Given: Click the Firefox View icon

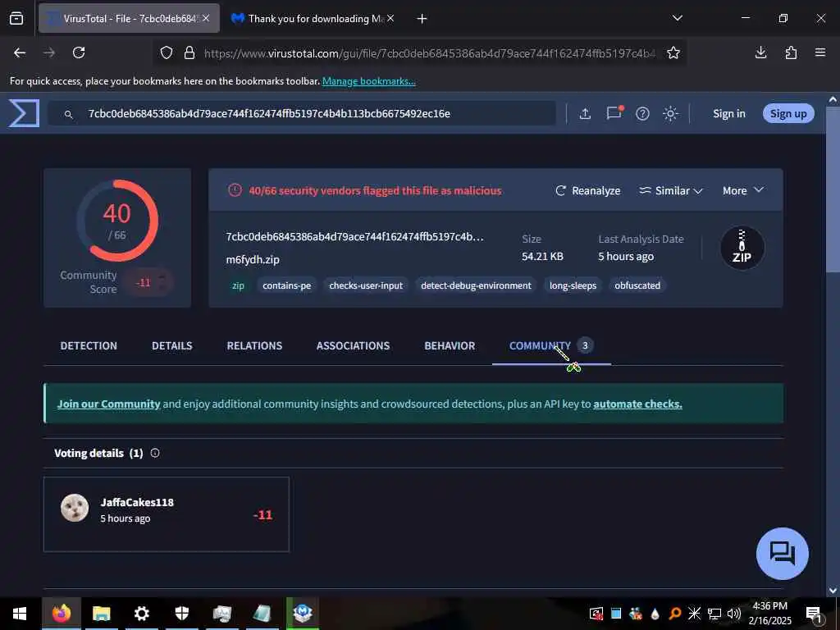Looking at the screenshot, I should 16,18.
